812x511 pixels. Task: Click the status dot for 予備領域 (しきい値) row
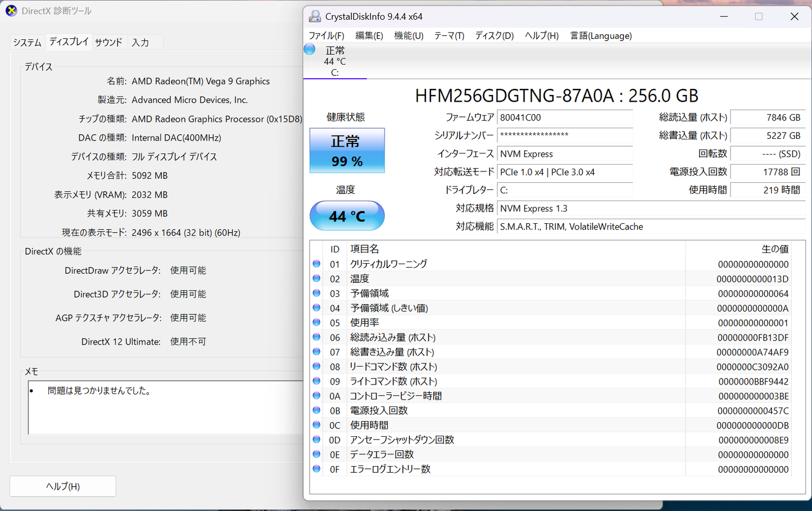point(316,307)
